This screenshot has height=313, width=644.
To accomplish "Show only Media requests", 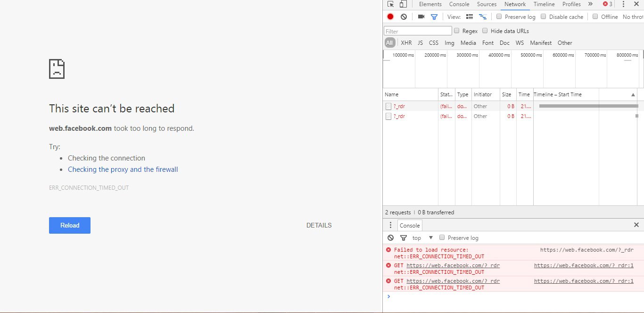I will point(468,43).
